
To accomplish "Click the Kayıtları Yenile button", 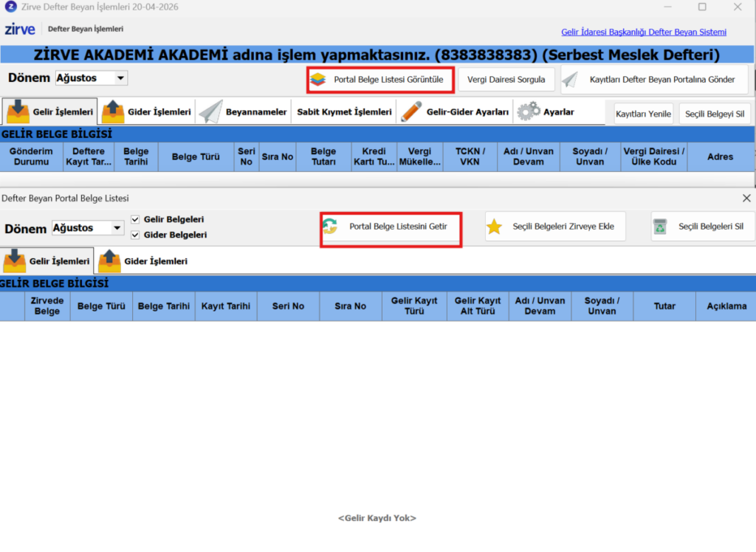I will pos(643,114).
